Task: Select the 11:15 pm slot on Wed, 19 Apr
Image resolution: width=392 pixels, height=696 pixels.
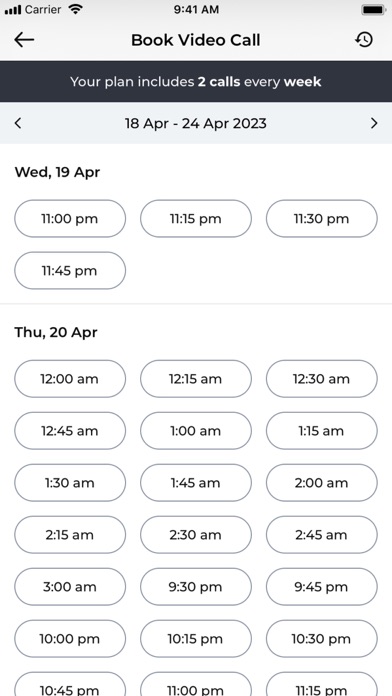Action: click(196, 218)
